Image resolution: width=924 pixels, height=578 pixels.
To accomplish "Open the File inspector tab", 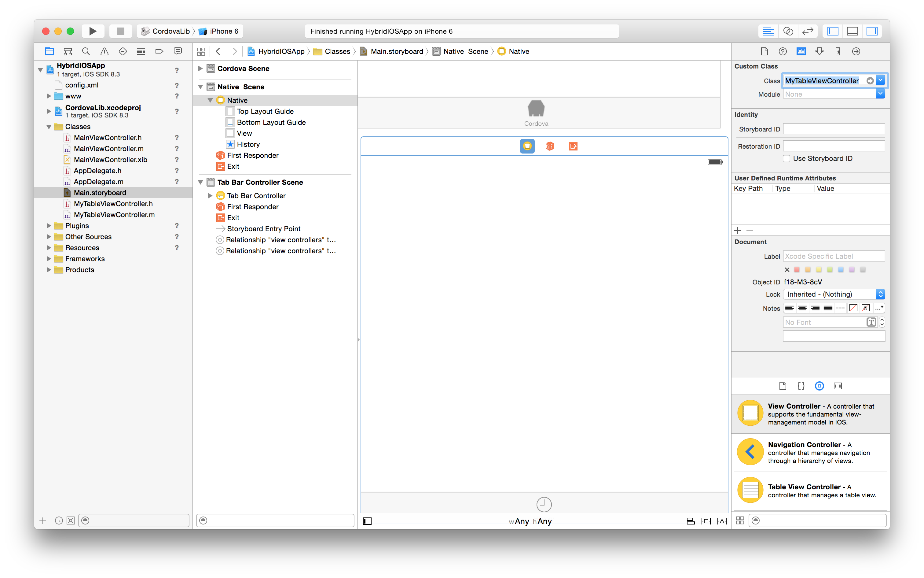I will click(x=765, y=51).
